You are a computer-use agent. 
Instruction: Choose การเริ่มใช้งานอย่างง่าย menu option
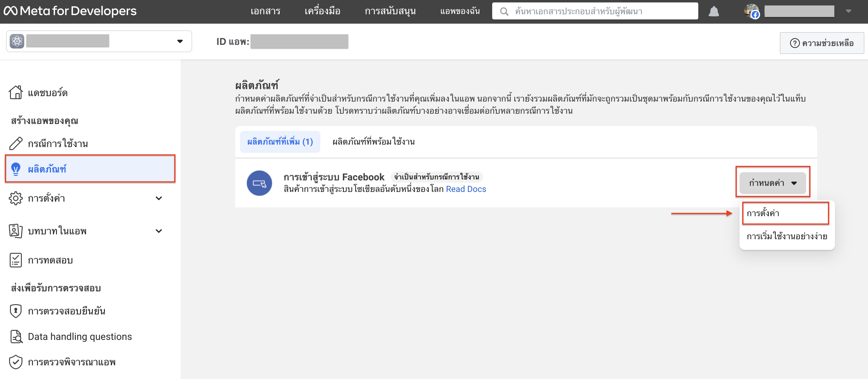[787, 236]
